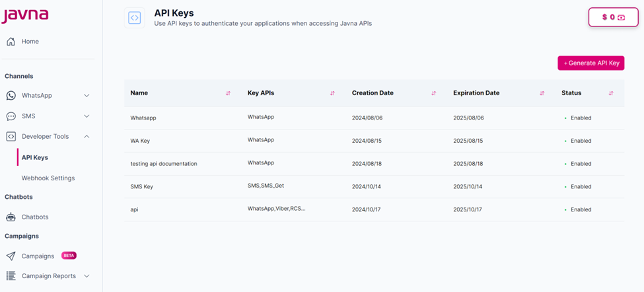This screenshot has width=644, height=292.
Task: Click the Generate API Key button
Action: tap(590, 63)
